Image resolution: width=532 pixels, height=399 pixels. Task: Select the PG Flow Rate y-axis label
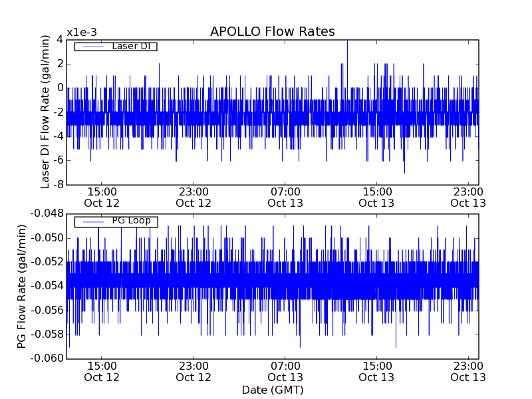tap(21, 286)
